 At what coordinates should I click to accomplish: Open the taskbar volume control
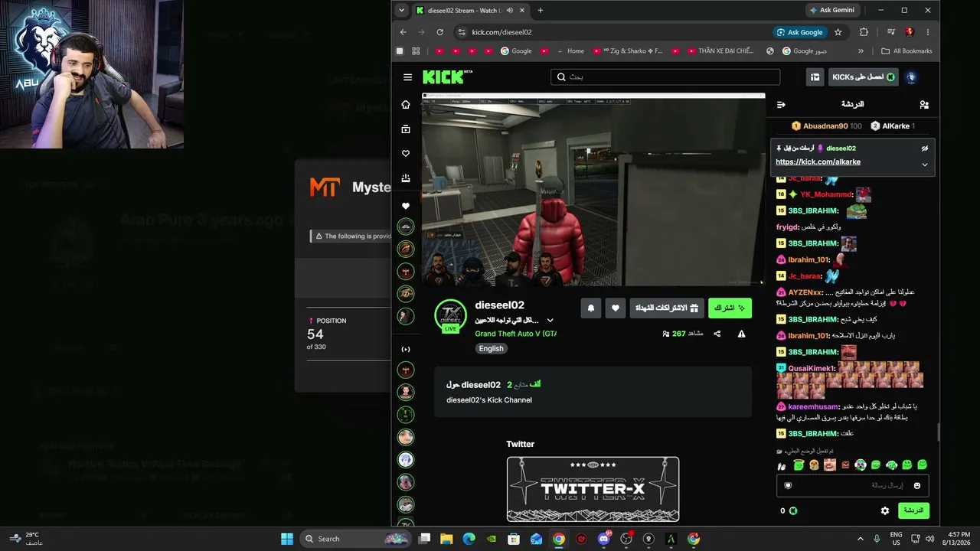[929, 539]
